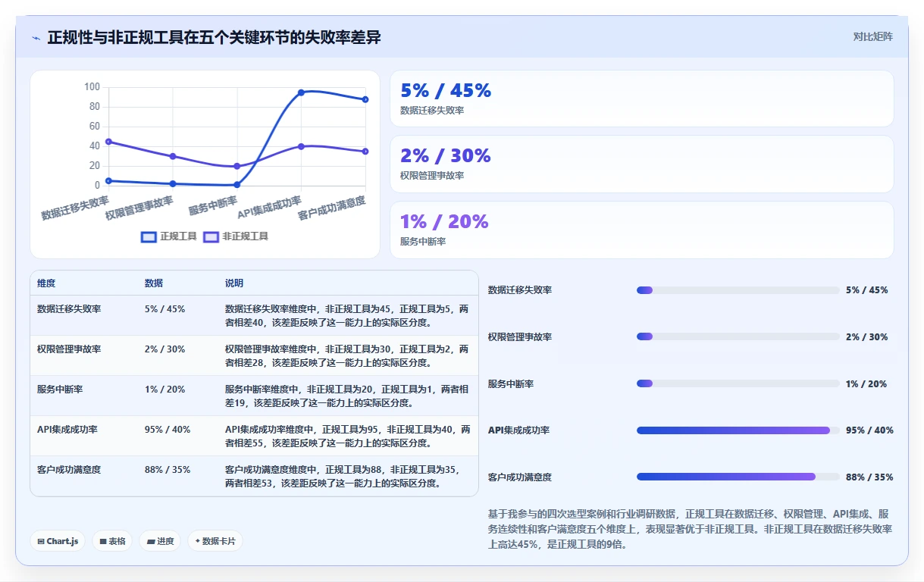The image size is (924, 582).
Task: Select the 进度 tag chip
Action: (x=160, y=541)
